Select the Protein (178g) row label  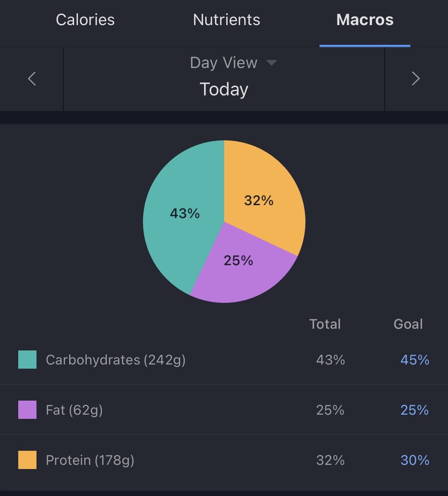coord(90,460)
